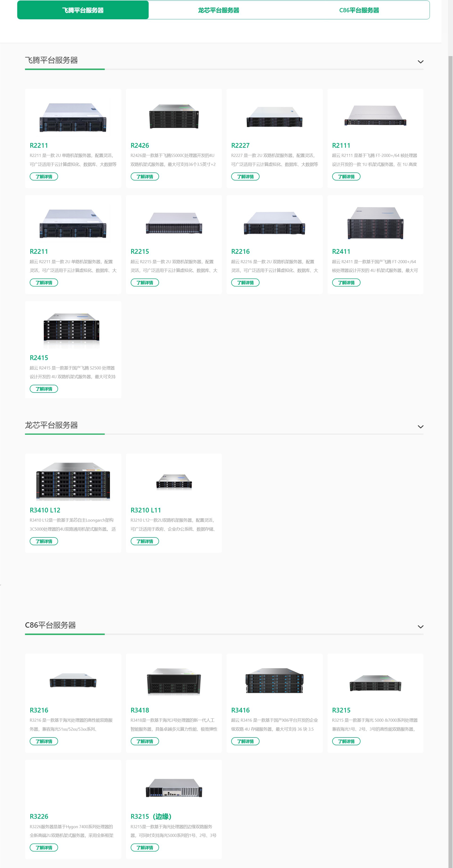
Task: Click 了解详情 button under R2227
Action: coord(245,176)
